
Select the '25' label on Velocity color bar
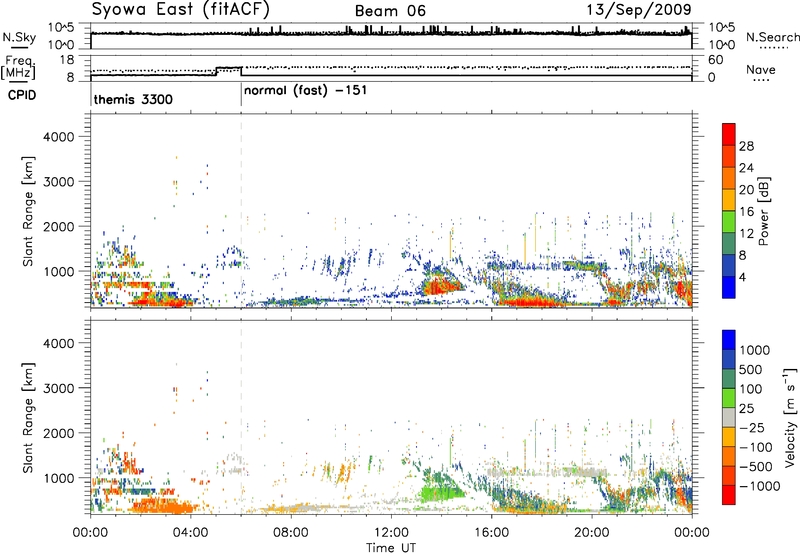pos(747,409)
